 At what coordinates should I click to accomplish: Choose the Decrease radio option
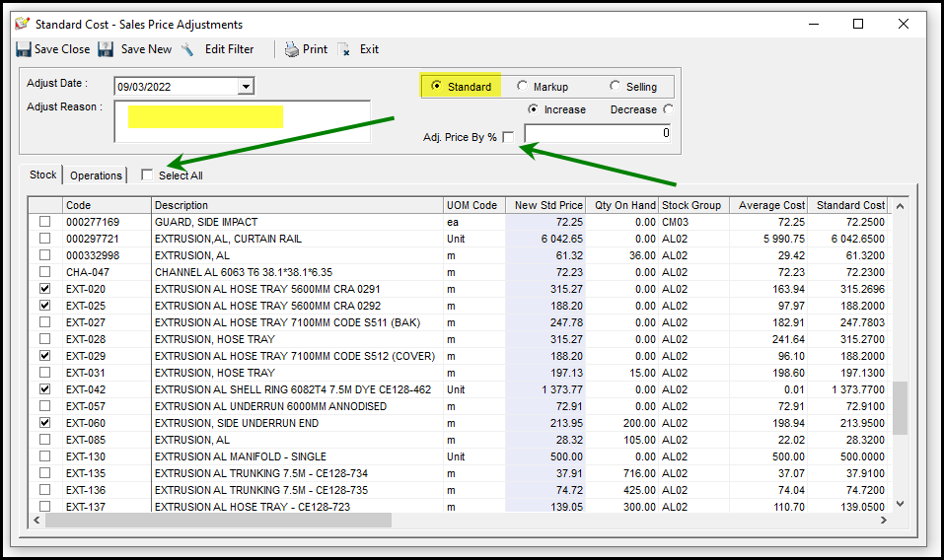pos(669,109)
